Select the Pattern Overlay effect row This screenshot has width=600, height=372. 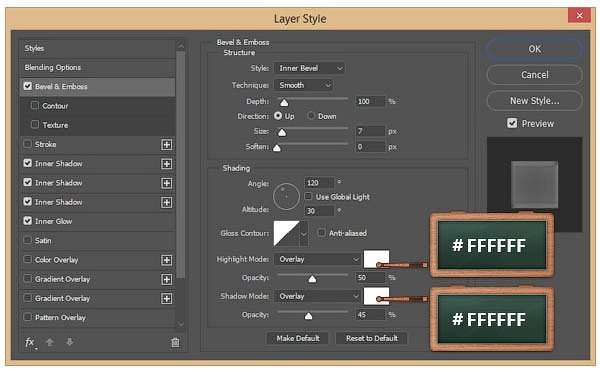[98, 317]
